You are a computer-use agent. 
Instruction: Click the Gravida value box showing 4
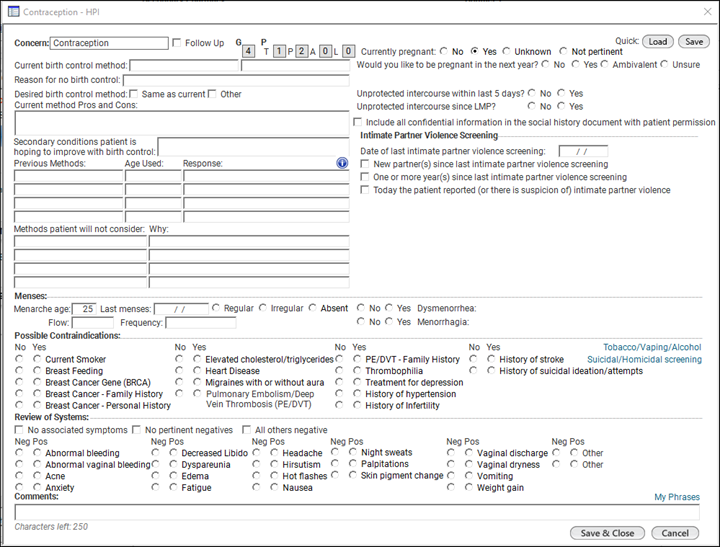click(248, 51)
